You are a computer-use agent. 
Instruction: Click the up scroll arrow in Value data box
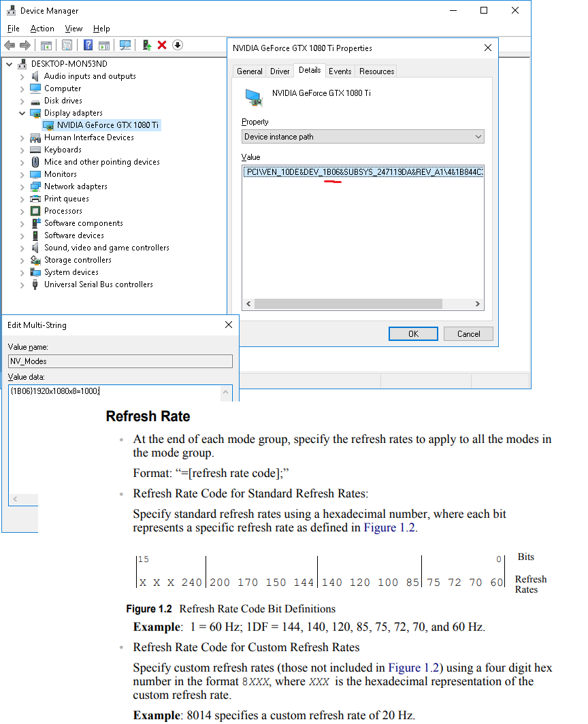pos(225,393)
